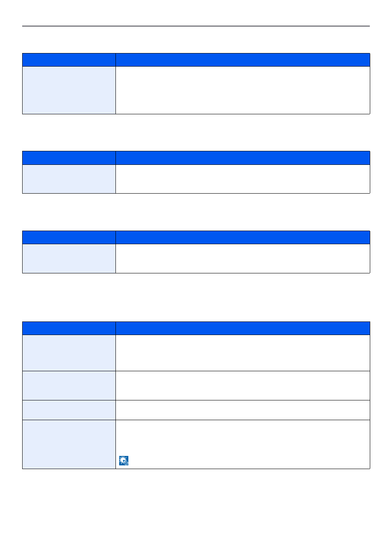Select the first table's narrow blue header cell
392x555 pixels.
click(69, 60)
